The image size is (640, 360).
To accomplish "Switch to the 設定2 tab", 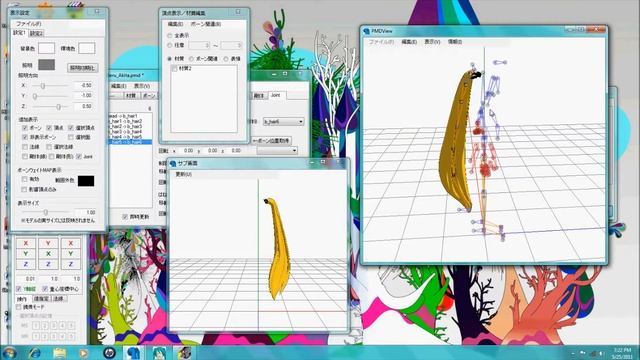I will coord(36,33).
